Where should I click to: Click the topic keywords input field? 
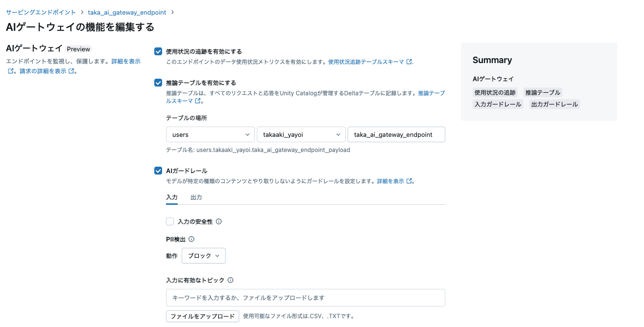(305, 297)
